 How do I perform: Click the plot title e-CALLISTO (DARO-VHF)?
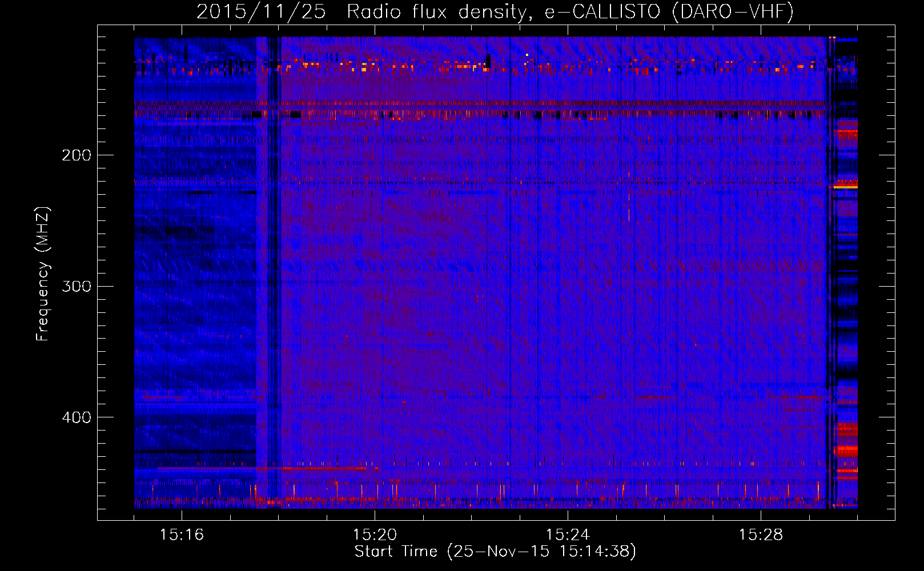pyautogui.click(x=669, y=11)
